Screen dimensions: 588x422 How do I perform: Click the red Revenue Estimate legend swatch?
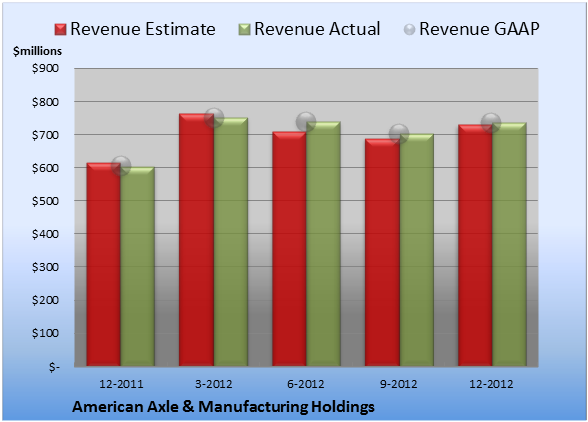(60, 29)
